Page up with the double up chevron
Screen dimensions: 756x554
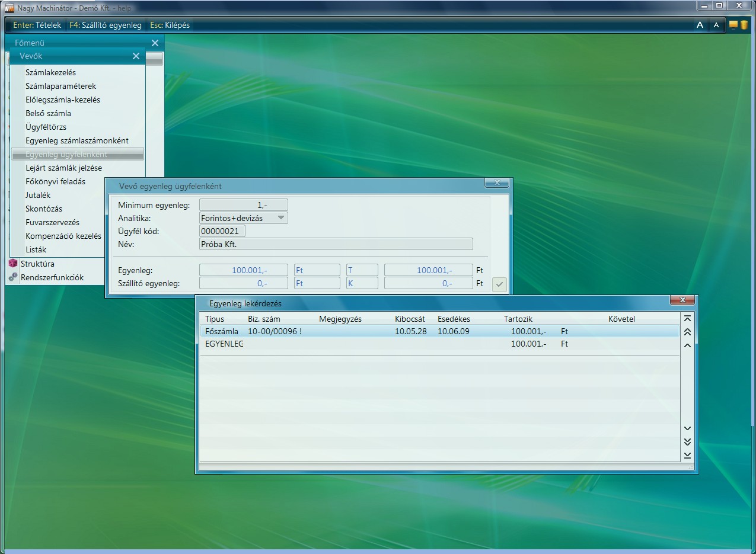(x=687, y=332)
